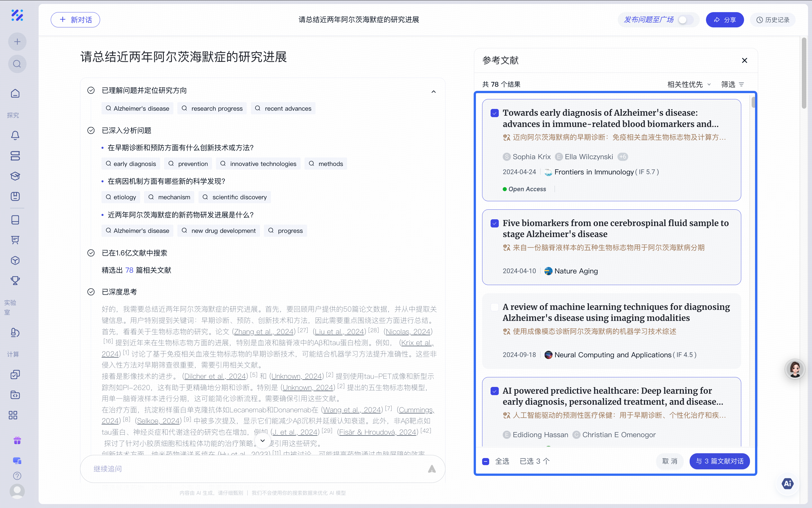Uncheck the 'AI powered predictive healthcare' paper
Screen dimensions: 812x508
[x=495, y=391]
